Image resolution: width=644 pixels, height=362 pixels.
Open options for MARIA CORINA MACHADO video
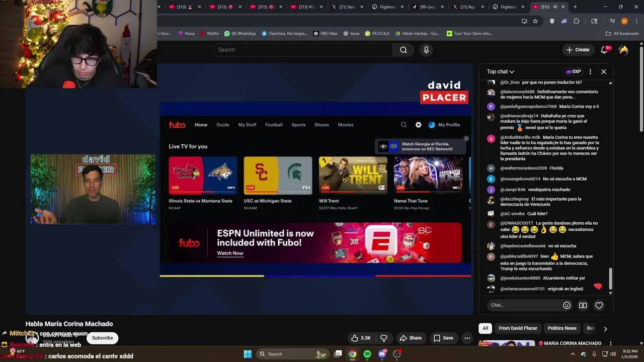[x=611, y=343]
